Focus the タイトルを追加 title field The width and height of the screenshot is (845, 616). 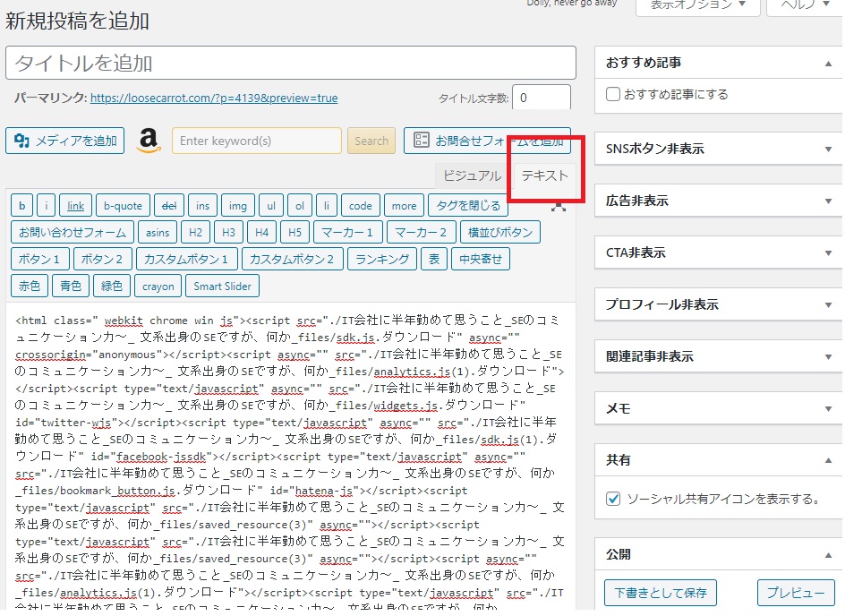tap(290, 63)
